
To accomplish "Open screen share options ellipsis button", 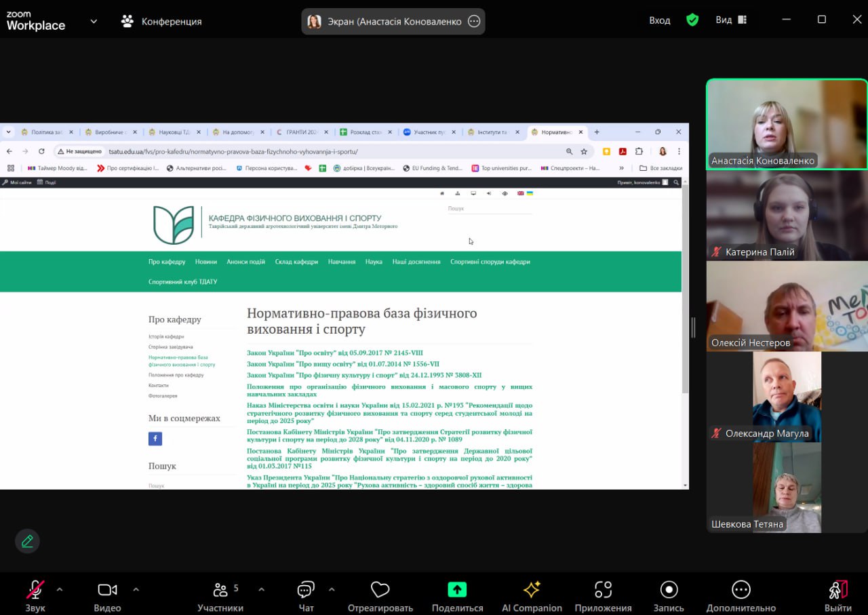I will coord(474,21).
